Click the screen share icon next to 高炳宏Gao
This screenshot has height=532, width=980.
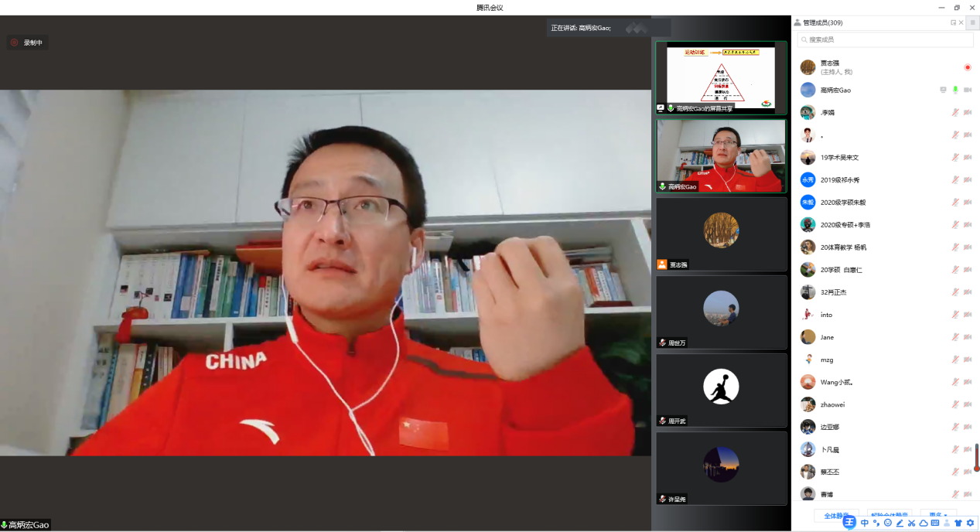point(943,90)
